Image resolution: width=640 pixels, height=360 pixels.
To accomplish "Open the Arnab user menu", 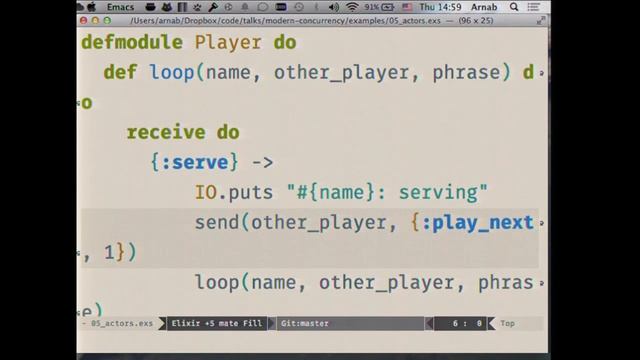I will 484,7.
